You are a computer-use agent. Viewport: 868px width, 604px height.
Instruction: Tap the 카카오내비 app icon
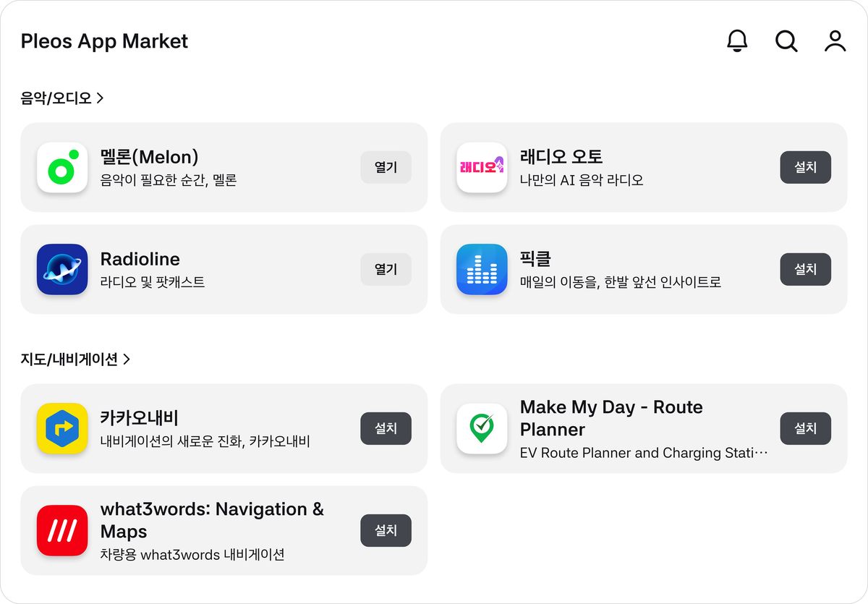pos(62,429)
